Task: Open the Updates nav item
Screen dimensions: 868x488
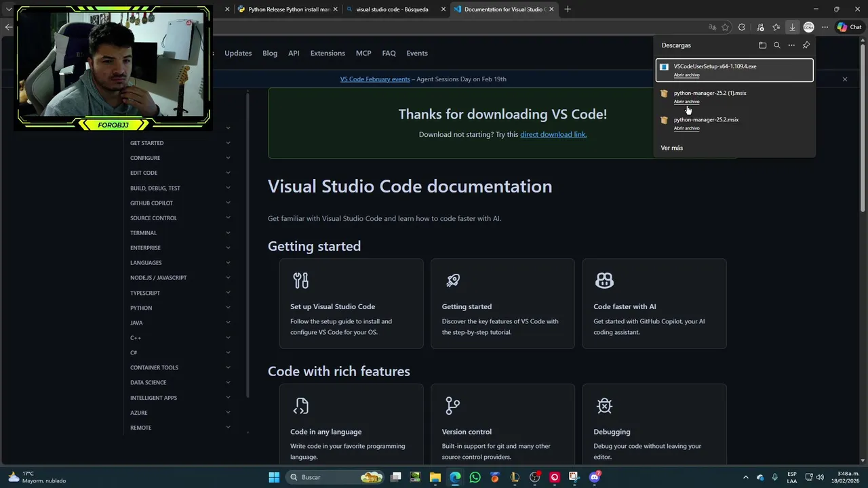Action: point(238,53)
